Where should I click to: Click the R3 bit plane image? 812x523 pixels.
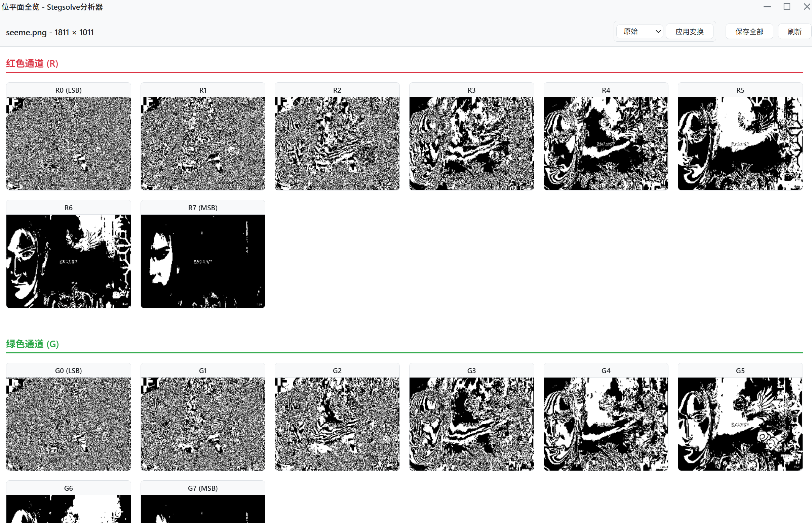[471, 143]
